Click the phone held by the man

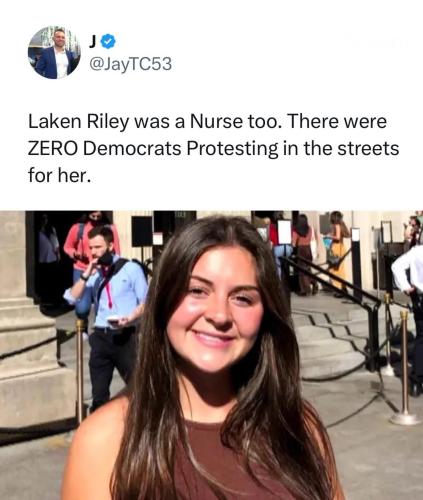point(113,320)
